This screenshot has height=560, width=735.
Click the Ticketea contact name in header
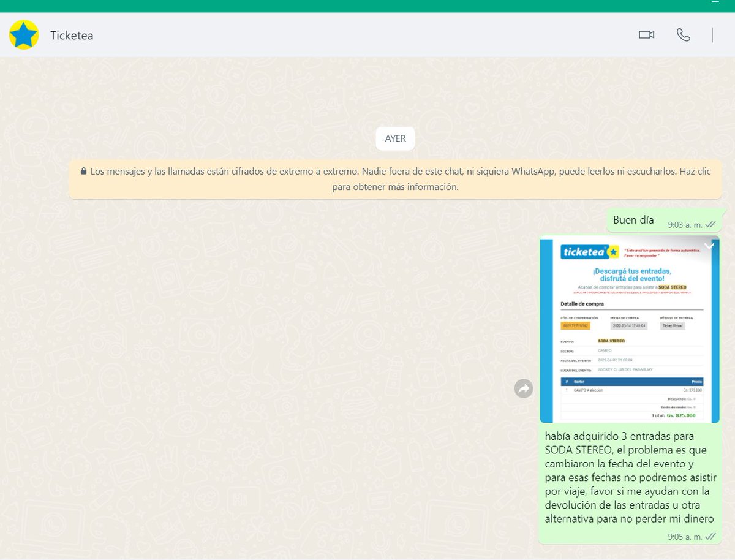tap(72, 36)
